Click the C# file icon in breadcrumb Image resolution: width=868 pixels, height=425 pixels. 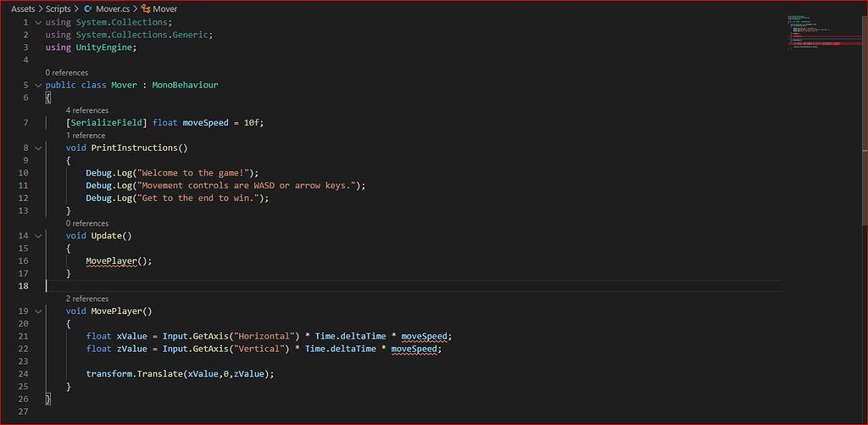[88, 8]
